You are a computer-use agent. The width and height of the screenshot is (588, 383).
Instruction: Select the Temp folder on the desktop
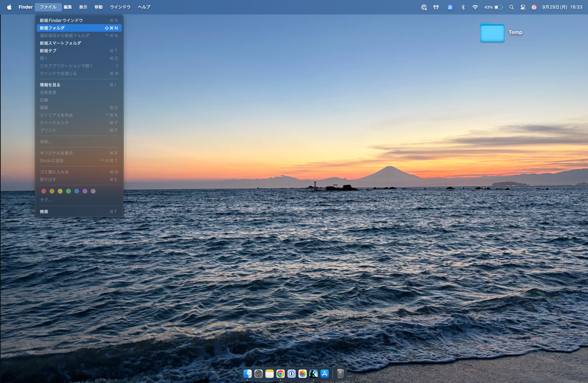tap(492, 33)
